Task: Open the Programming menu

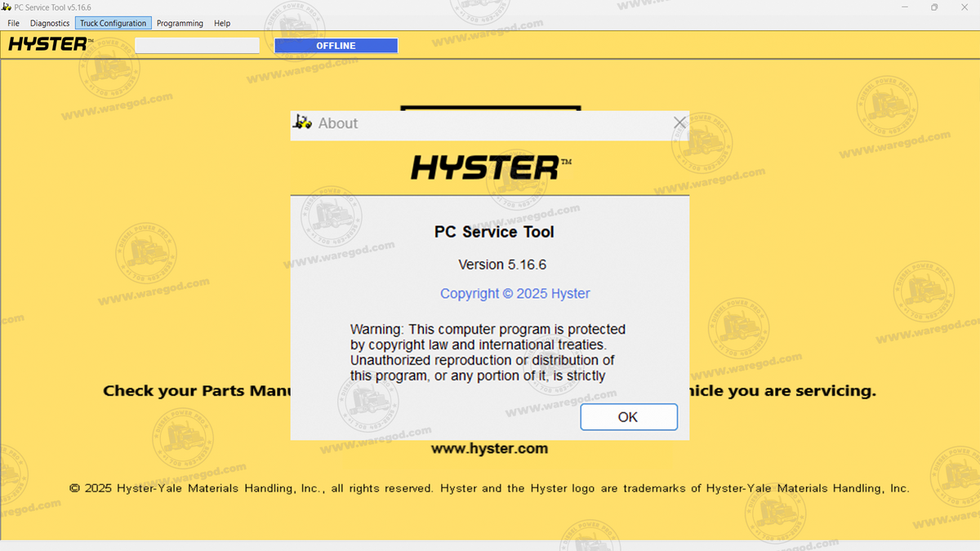Action: 180,24
